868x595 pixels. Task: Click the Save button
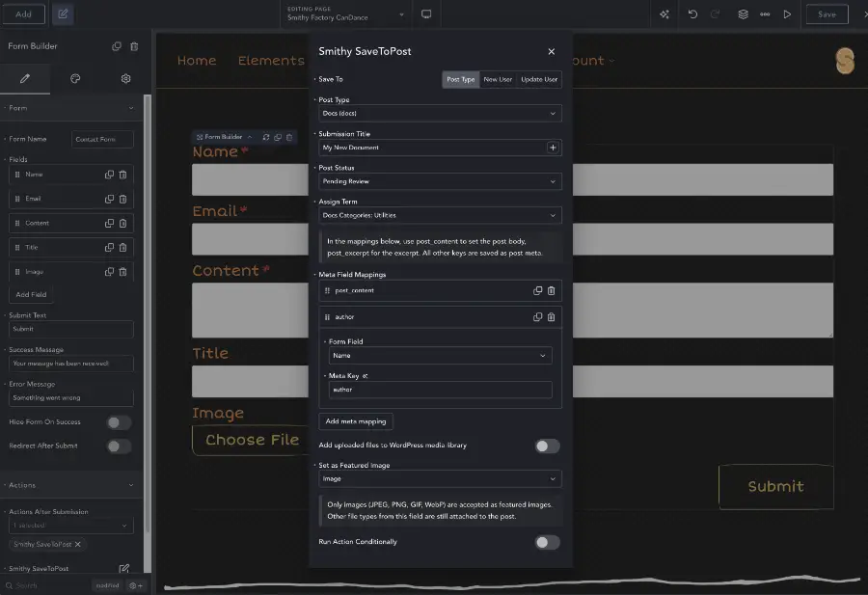click(827, 14)
